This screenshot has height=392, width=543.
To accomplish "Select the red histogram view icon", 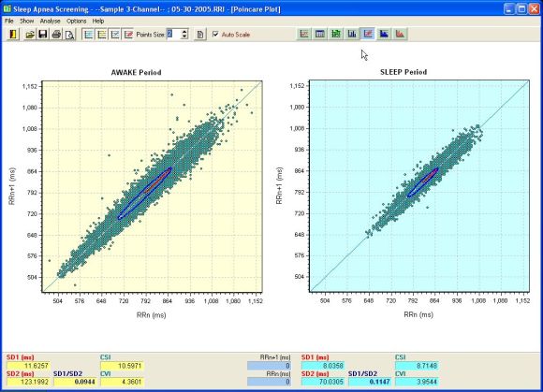I will tap(400, 34).
